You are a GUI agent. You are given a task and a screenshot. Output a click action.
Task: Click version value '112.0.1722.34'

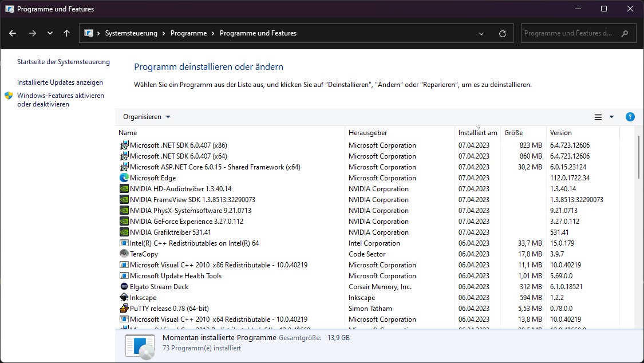coord(570,178)
